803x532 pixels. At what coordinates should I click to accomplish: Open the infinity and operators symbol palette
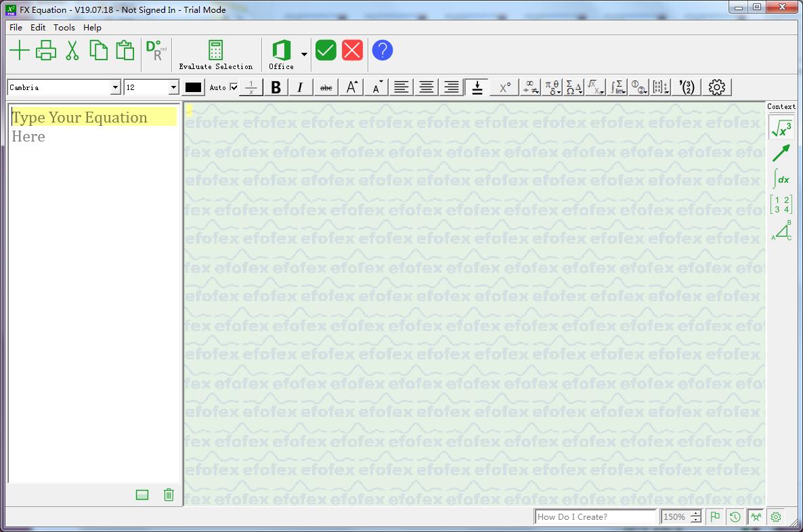tap(530, 87)
